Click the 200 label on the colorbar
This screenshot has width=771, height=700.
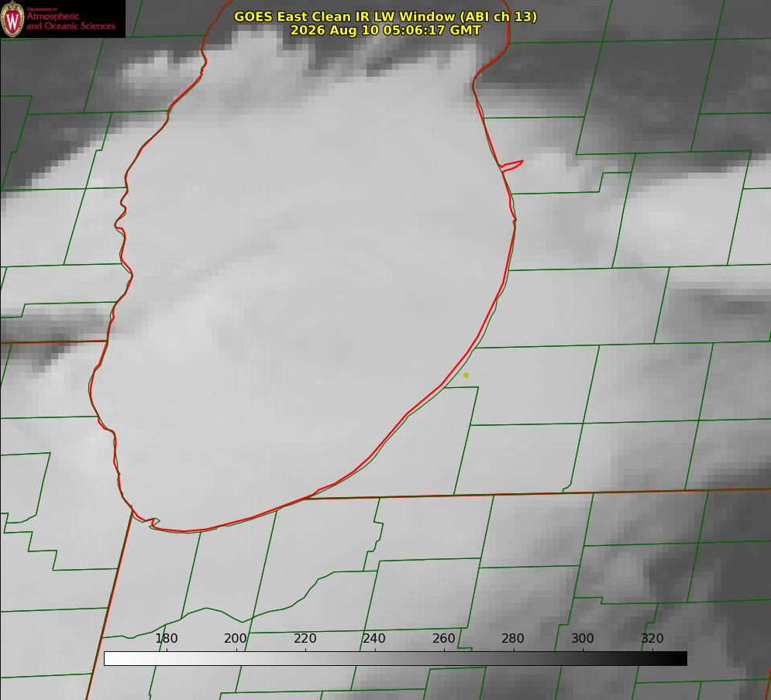pos(236,638)
